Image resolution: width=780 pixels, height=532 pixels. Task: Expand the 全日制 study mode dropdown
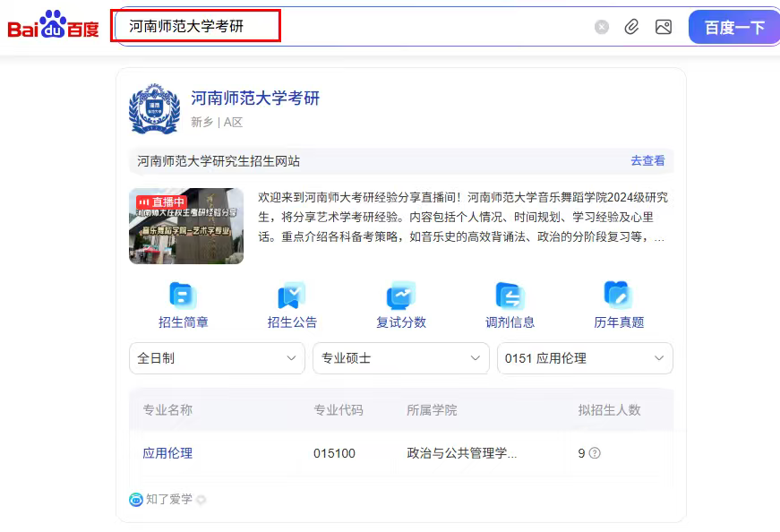[x=217, y=358]
